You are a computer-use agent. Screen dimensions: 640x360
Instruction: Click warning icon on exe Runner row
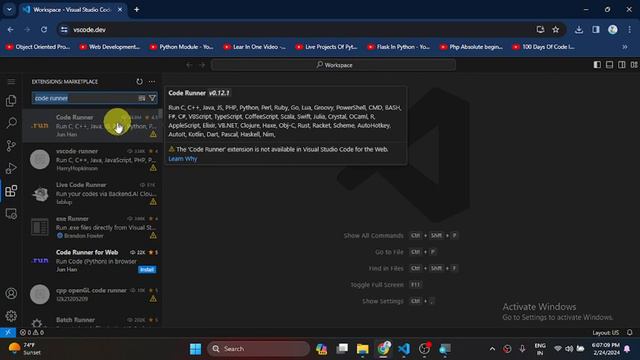pos(153,236)
